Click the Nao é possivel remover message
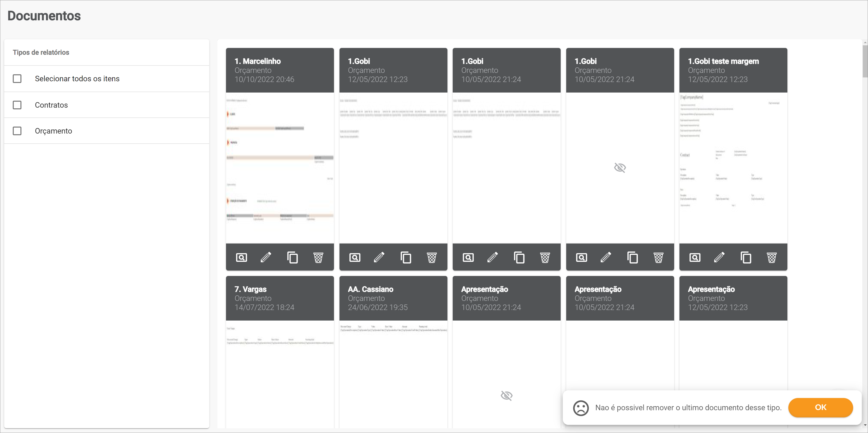Viewport: 868px width, 433px height. click(688, 408)
